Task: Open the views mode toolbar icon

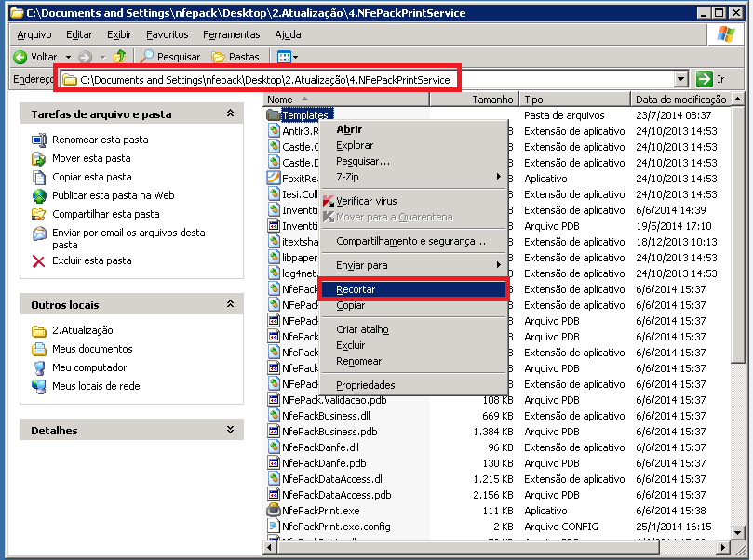Action: click(x=288, y=57)
